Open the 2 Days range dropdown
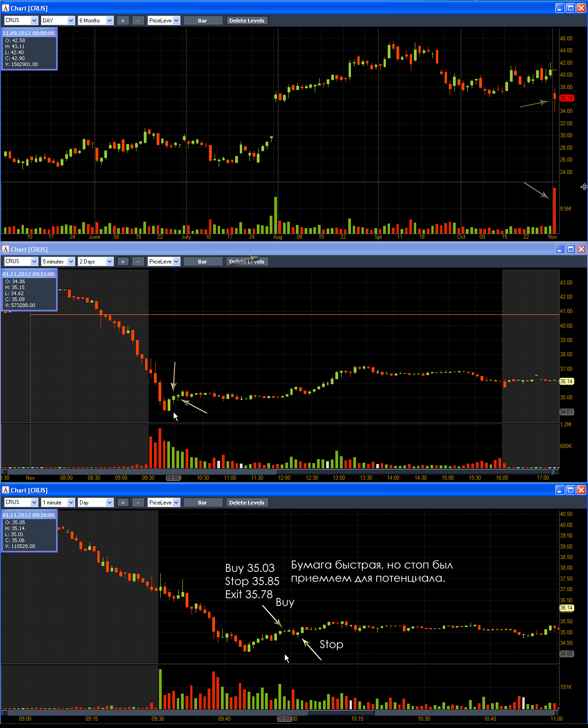This screenshot has width=588, height=728. 96,262
